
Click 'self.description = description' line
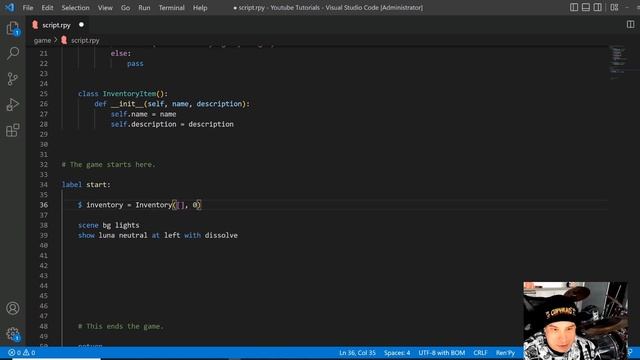point(172,124)
